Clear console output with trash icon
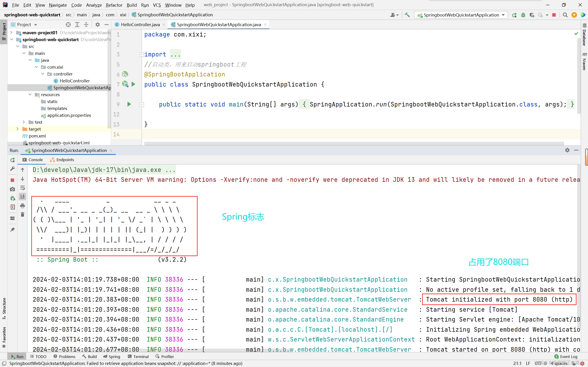Screen dimensions: 588x367 [22, 215]
